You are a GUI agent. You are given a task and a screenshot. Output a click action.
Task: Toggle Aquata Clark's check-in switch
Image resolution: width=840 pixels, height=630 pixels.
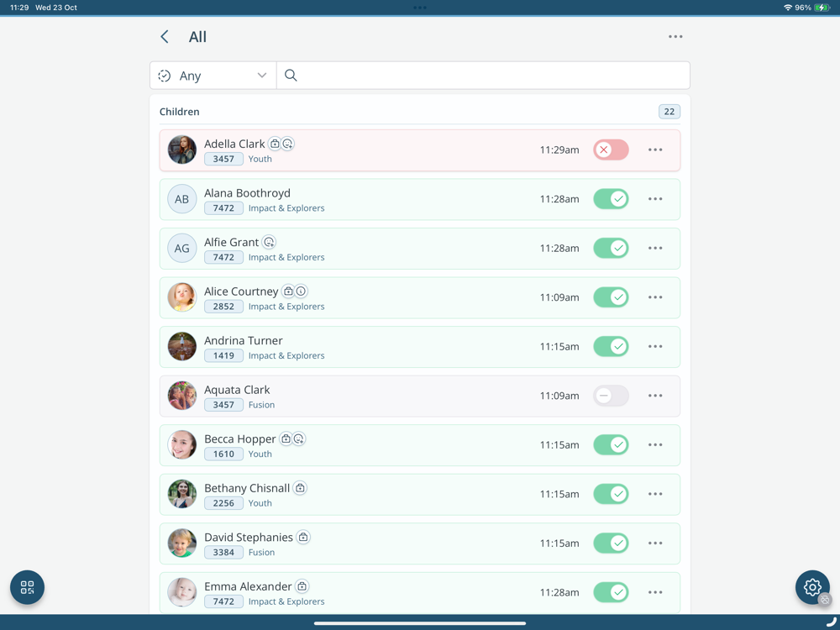611,396
